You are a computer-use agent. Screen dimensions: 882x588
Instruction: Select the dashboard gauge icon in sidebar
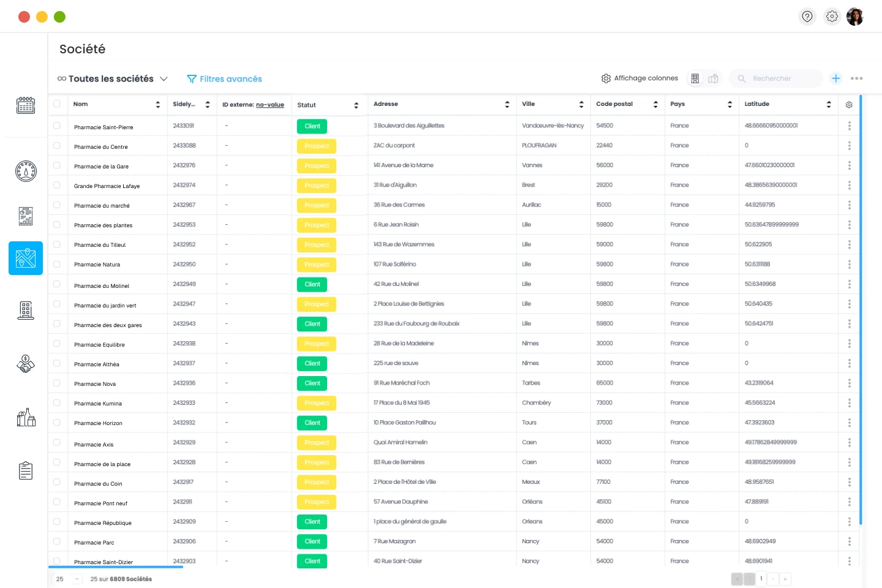coord(25,171)
